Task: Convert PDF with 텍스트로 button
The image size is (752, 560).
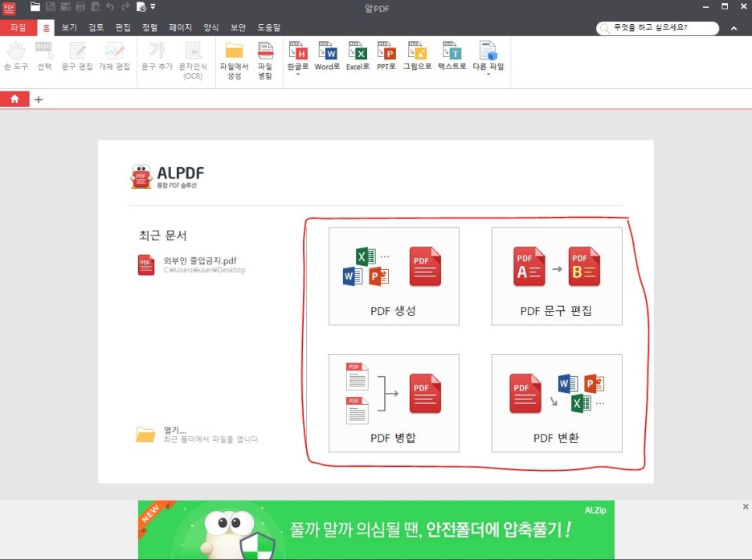Action: point(452,56)
